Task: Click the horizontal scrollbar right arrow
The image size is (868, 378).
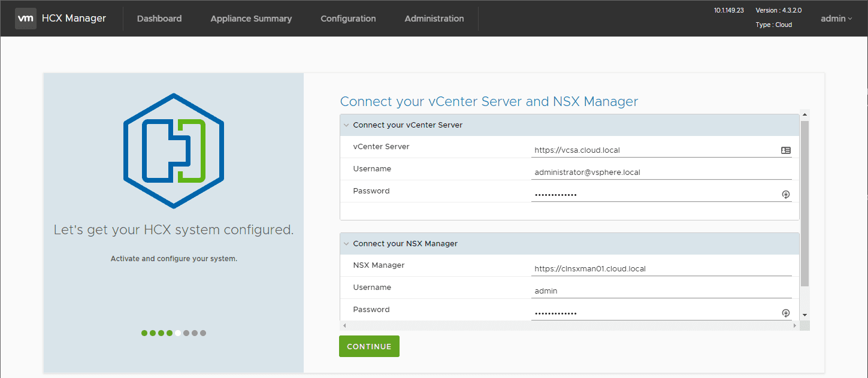Action: click(795, 325)
